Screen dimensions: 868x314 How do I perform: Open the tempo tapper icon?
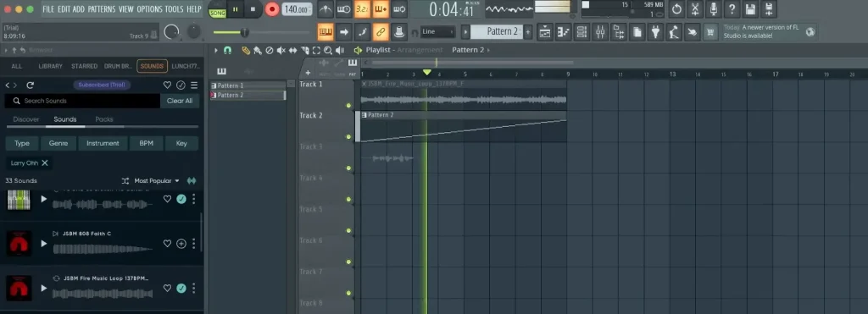click(x=674, y=32)
